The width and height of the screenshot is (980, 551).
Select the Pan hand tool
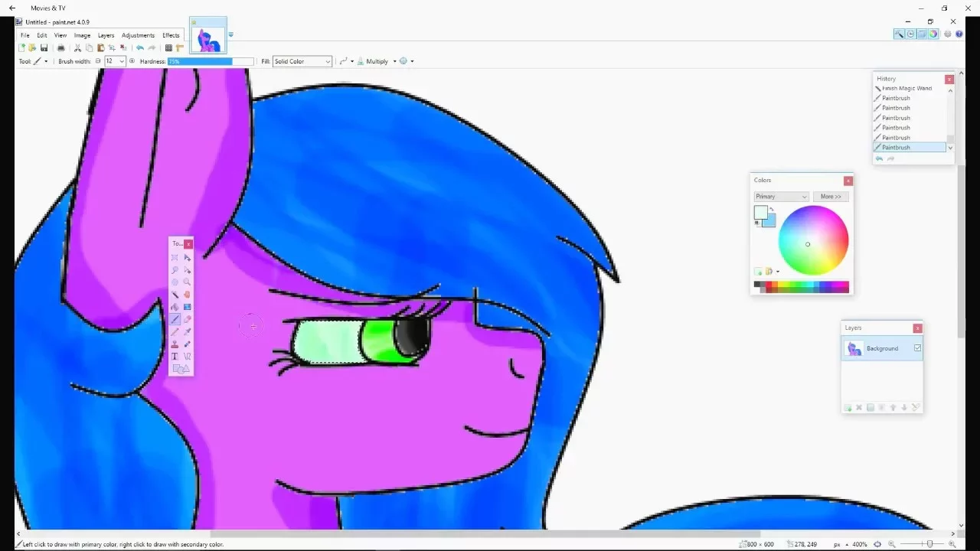(188, 295)
